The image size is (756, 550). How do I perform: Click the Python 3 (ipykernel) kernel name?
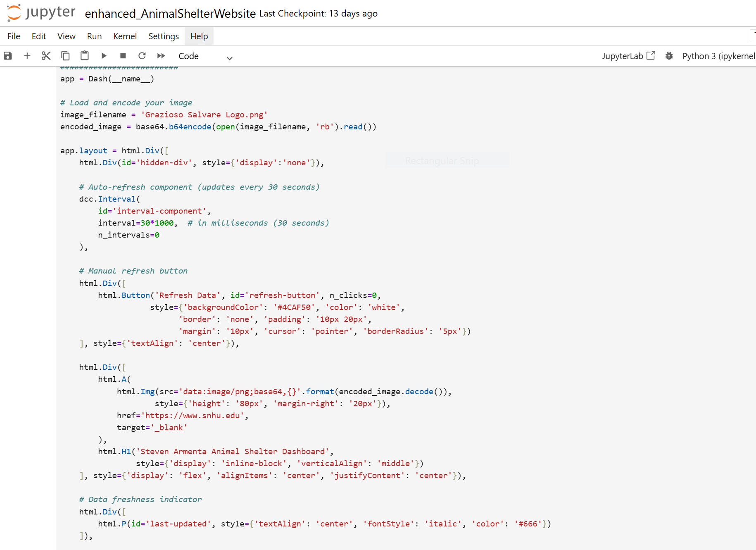[x=718, y=56]
